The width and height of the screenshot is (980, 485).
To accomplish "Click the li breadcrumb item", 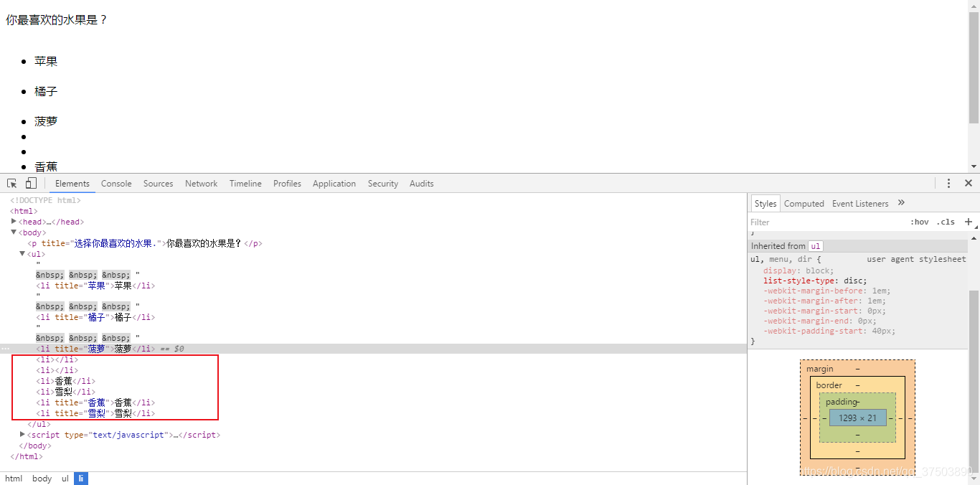I will [x=81, y=479].
